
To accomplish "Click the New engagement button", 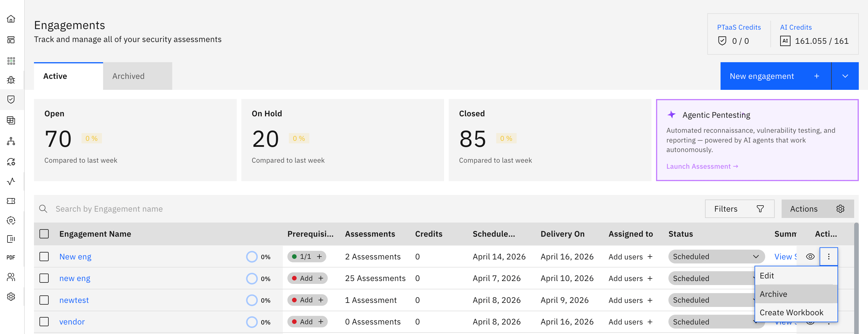I will pos(775,76).
